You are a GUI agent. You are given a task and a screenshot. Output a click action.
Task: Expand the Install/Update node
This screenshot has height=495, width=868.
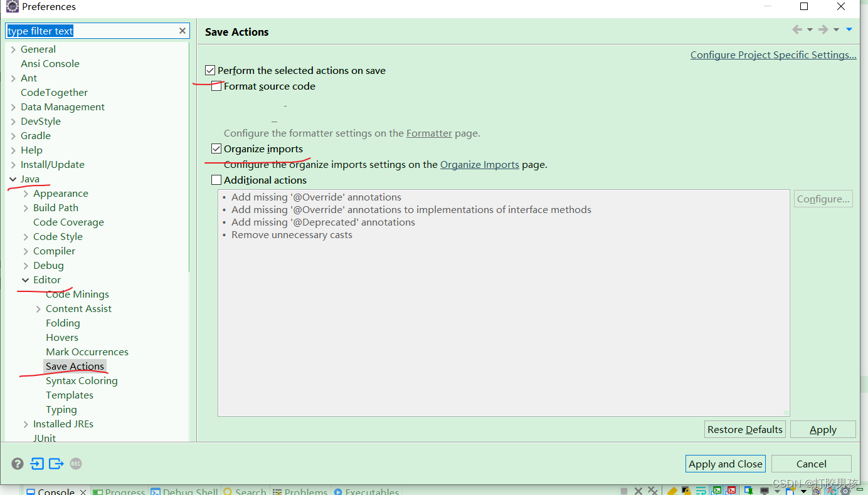click(x=13, y=165)
